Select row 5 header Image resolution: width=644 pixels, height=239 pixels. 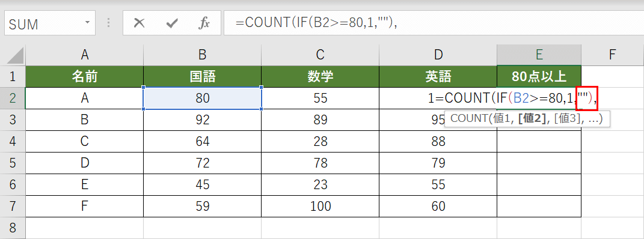point(13,163)
